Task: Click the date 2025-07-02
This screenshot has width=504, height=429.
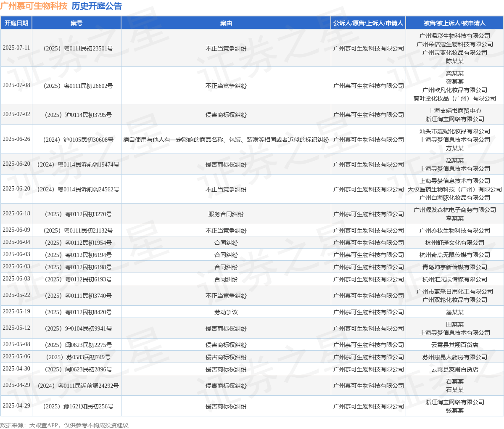Action: click(x=16, y=114)
